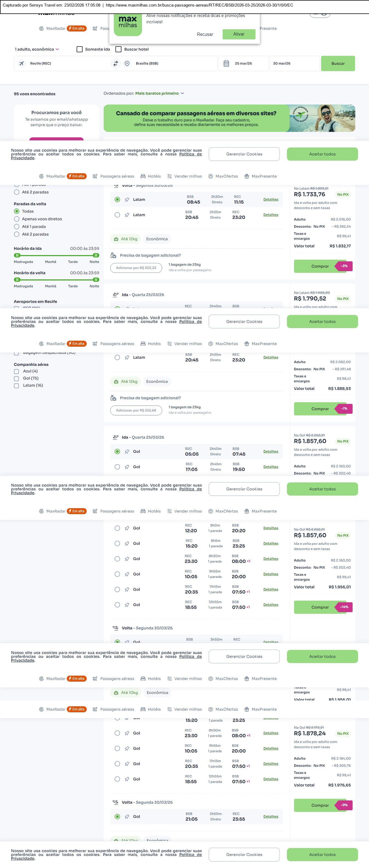Filter by Azul (4) airline checkbox
Screen dimensions: 369x868
click(x=16, y=371)
